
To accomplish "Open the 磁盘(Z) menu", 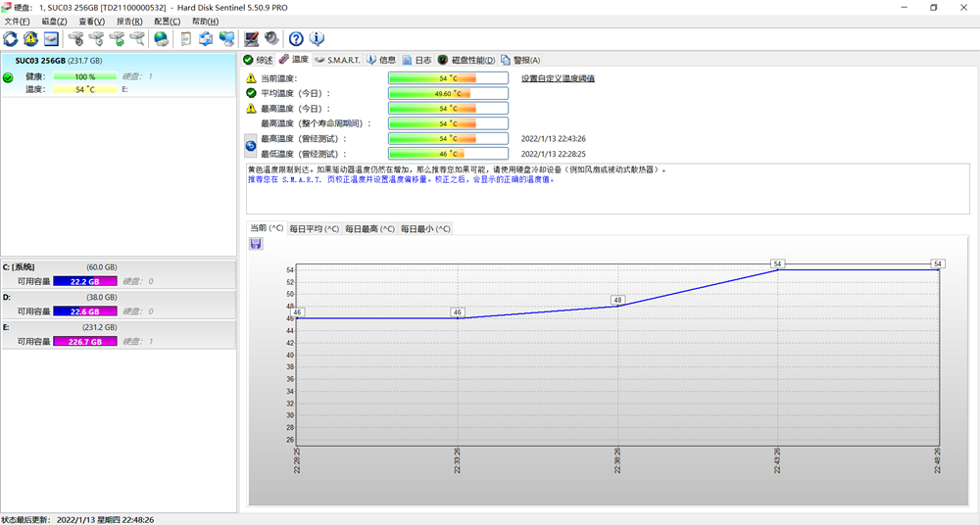I will pos(54,22).
